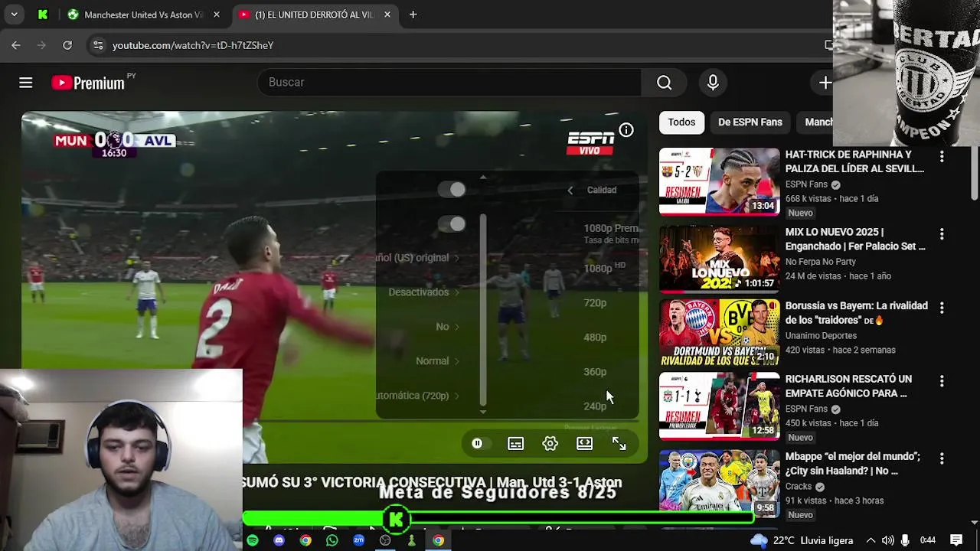Image resolution: width=980 pixels, height=551 pixels.
Task: Open a new Chrome tab
Action: coord(413,15)
